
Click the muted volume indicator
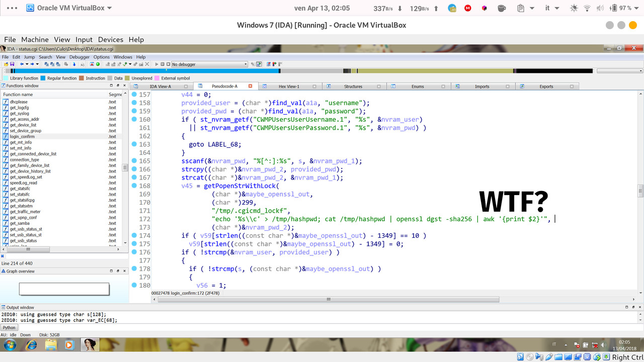600,8
